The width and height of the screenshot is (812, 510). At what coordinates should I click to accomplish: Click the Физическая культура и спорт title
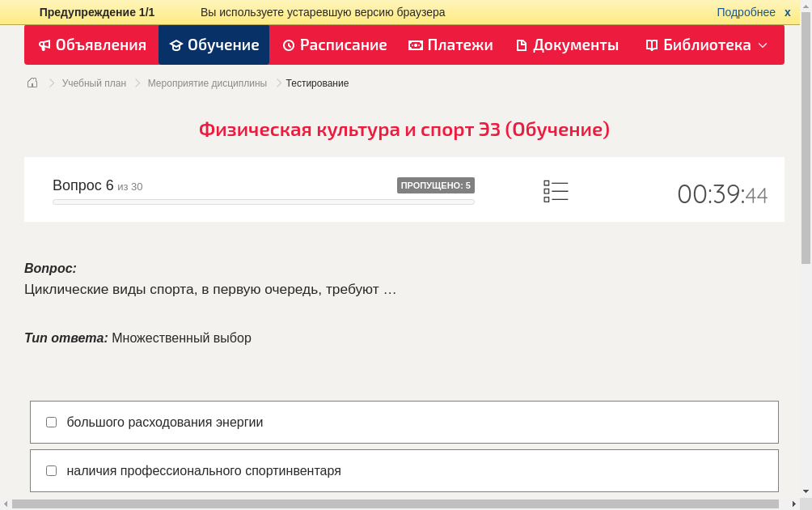pos(404,130)
